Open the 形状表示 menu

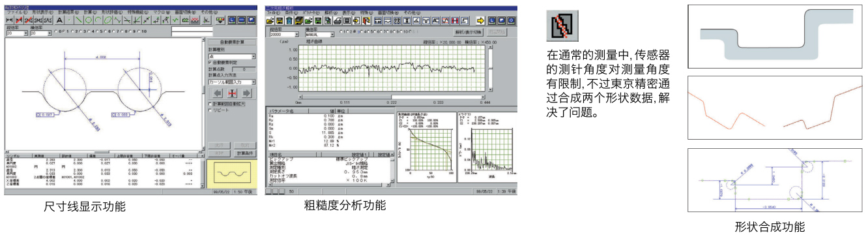[x=42, y=12]
